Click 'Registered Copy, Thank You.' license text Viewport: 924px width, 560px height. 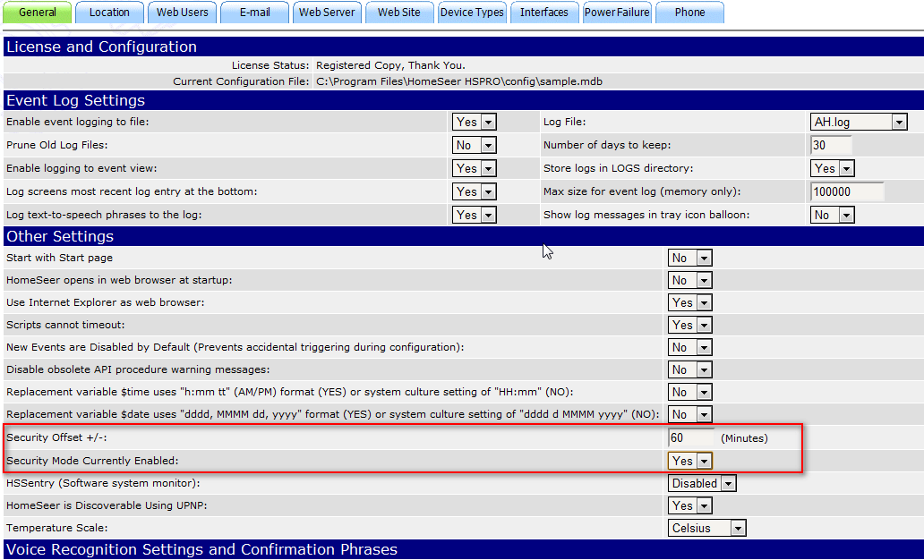pyautogui.click(x=390, y=65)
